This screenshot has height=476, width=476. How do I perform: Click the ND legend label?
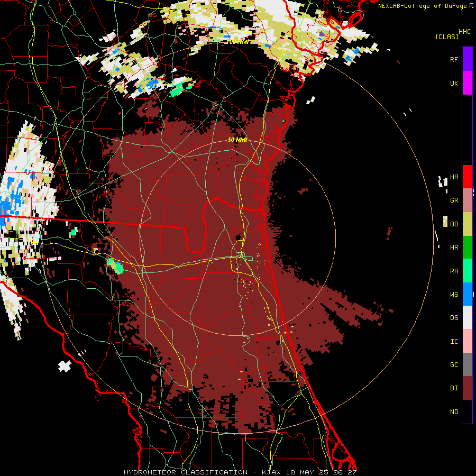pyautogui.click(x=454, y=412)
